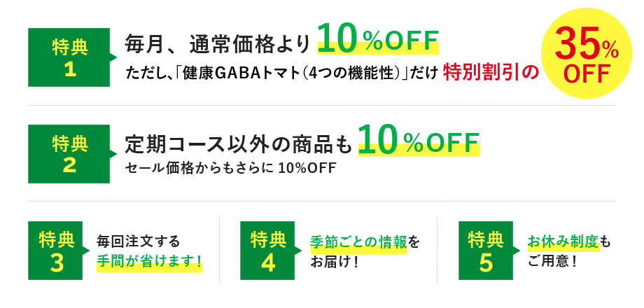Viewport: 644px width, 308px height.
Task: Click the red 特別割引の text
Action: click(491, 74)
